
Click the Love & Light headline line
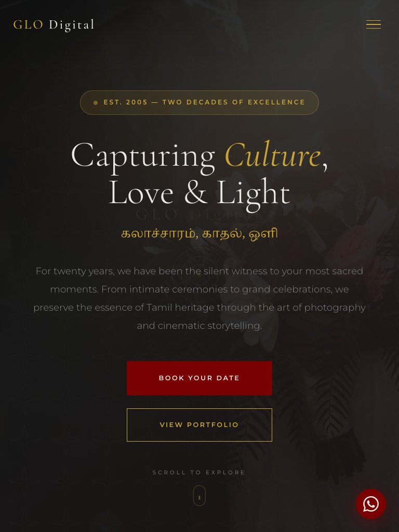pyautogui.click(x=199, y=193)
